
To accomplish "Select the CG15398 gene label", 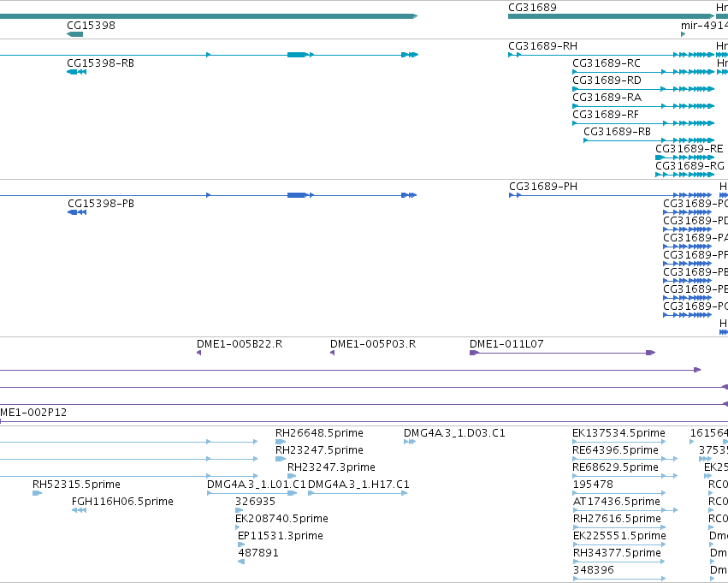I will tap(91, 25).
